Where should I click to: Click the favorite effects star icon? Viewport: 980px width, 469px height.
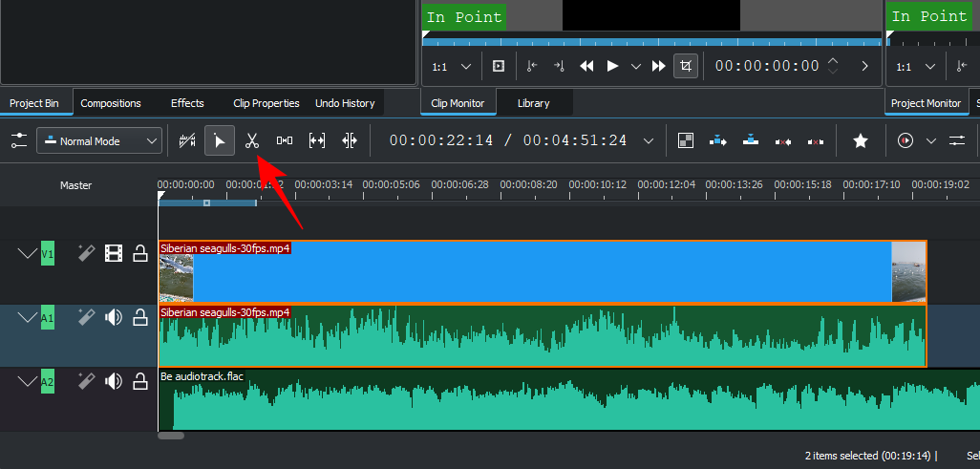[860, 141]
